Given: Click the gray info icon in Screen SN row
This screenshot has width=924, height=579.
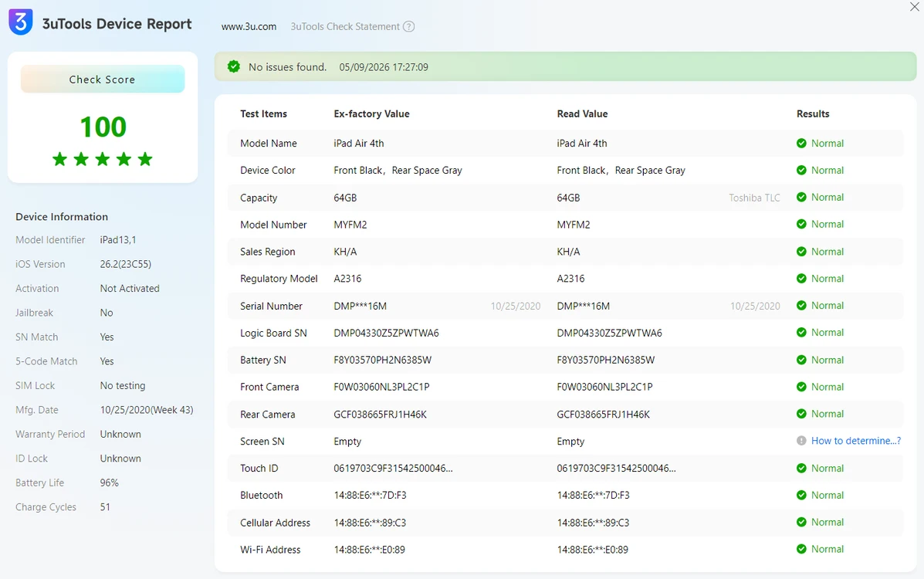Looking at the screenshot, I should 801,441.
